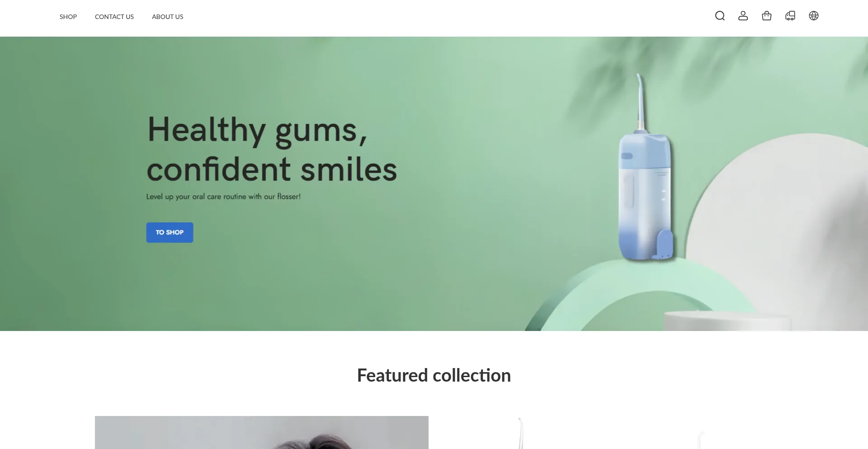Click the white pedestal at banner bottom
This screenshot has width=868, height=449.
(727, 321)
